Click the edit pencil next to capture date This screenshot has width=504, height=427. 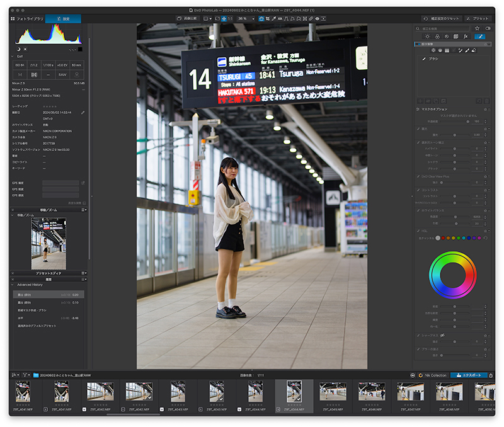[83, 113]
